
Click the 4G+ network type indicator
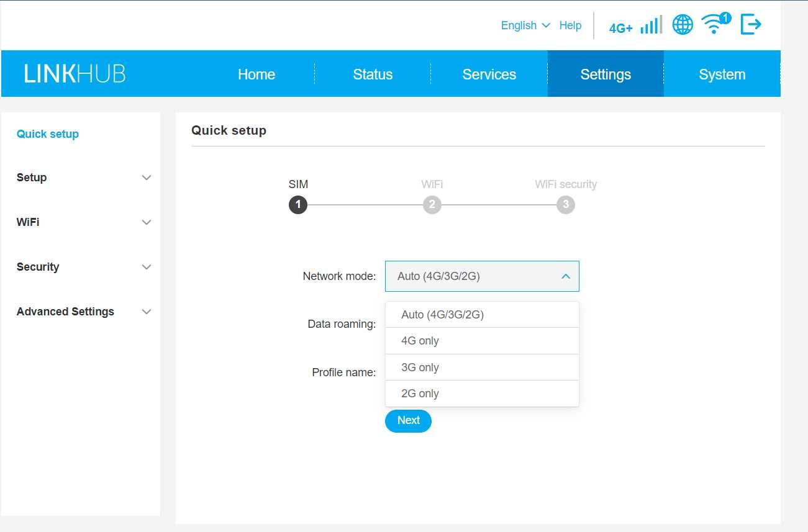620,28
